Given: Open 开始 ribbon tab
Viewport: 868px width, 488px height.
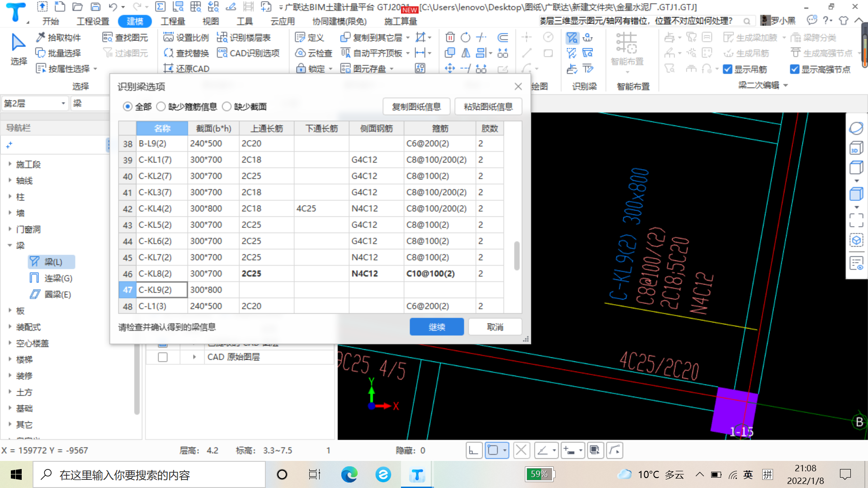Looking at the screenshot, I should point(51,21).
